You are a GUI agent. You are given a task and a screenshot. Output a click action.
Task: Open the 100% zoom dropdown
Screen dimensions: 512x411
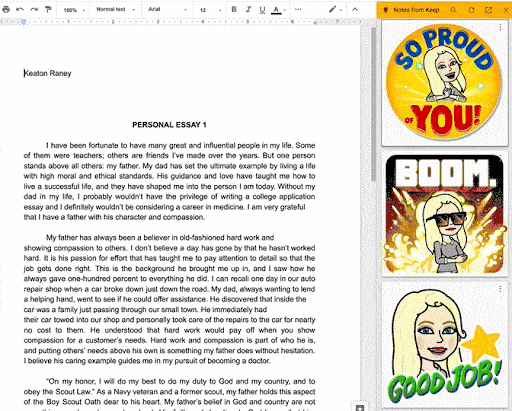coord(74,10)
